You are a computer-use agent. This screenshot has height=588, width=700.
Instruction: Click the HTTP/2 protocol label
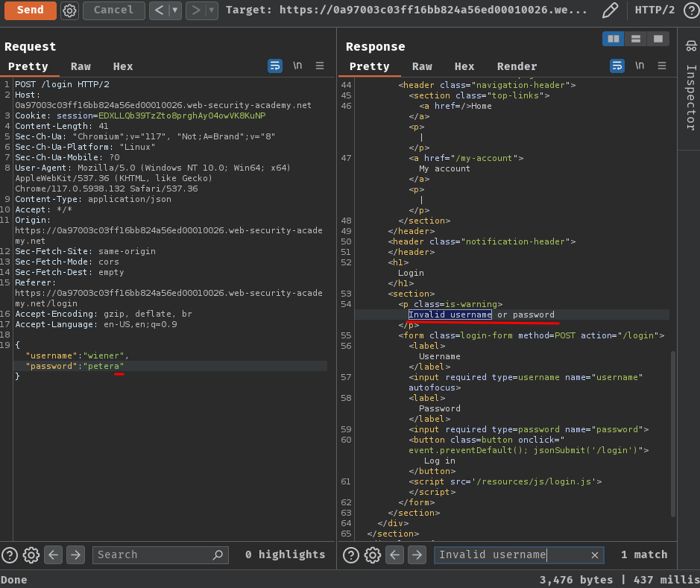[655, 10]
